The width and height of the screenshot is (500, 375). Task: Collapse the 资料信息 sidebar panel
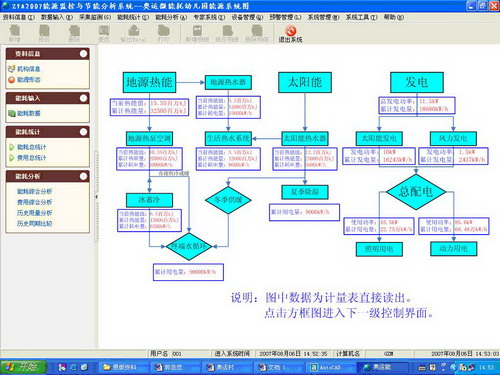coord(83,54)
